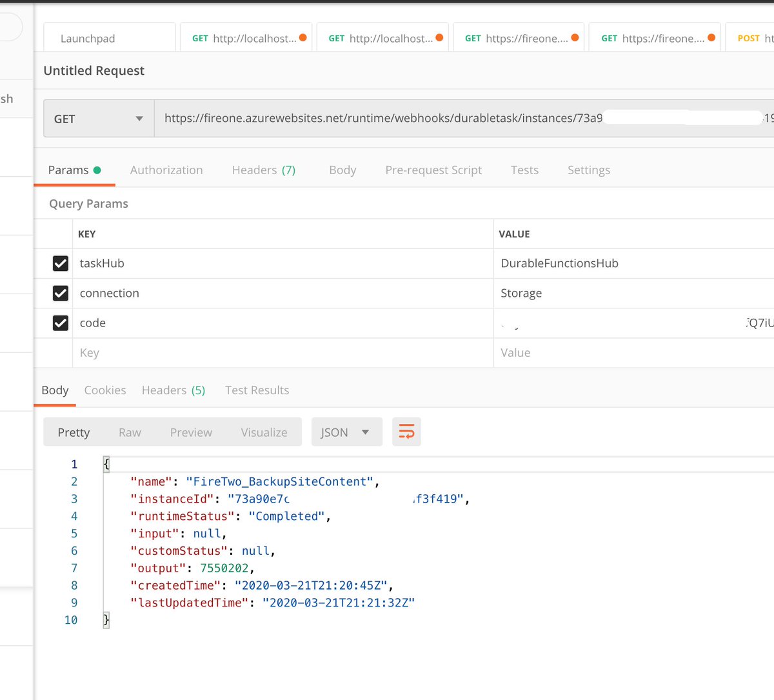Screen dimensions: 774x700
Task: Click the connection key cell
Action: pyautogui.click(x=283, y=293)
